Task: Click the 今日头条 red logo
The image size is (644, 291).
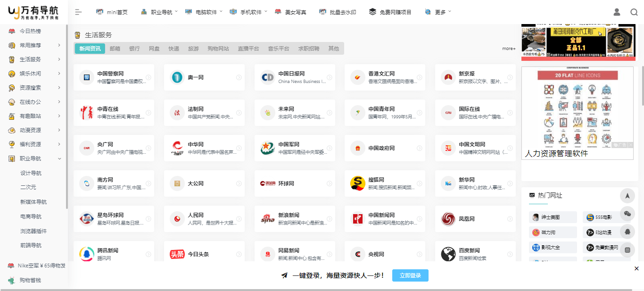Action: point(177,254)
